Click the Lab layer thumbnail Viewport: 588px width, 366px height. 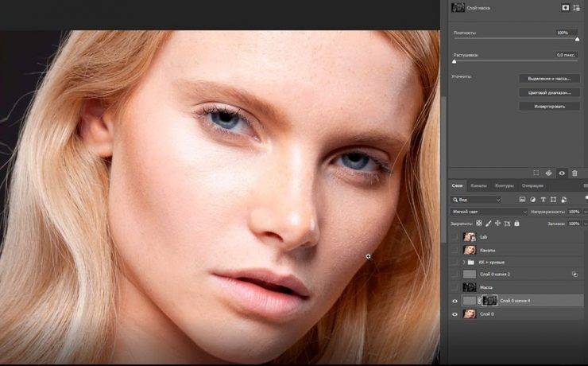pos(470,237)
